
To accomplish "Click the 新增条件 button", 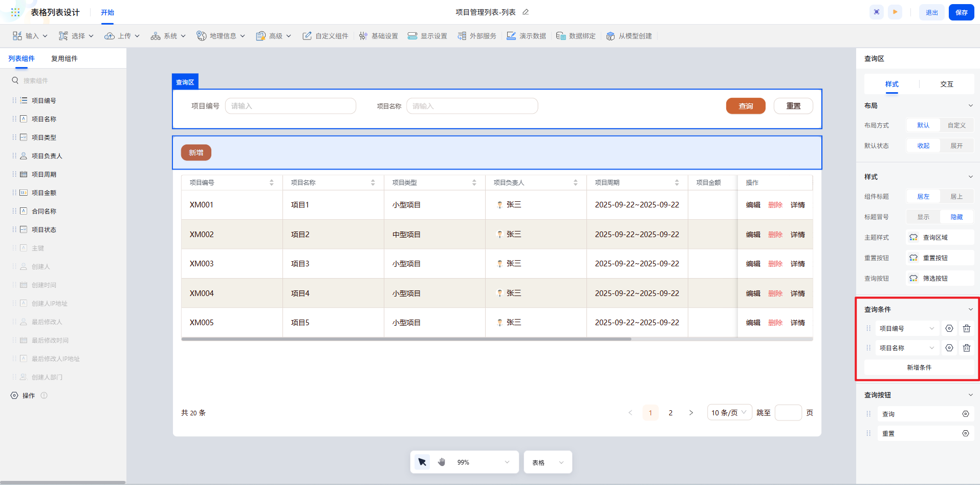I will coord(919,368).
